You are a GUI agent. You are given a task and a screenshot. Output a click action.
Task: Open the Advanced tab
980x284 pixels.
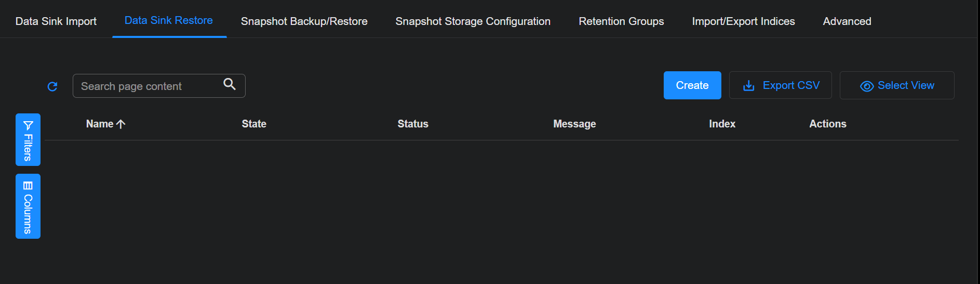click(x=847, y=21)
